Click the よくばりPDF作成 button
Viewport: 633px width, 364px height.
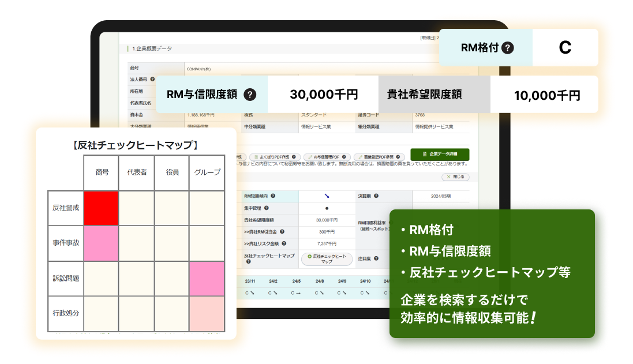[275, 157]
